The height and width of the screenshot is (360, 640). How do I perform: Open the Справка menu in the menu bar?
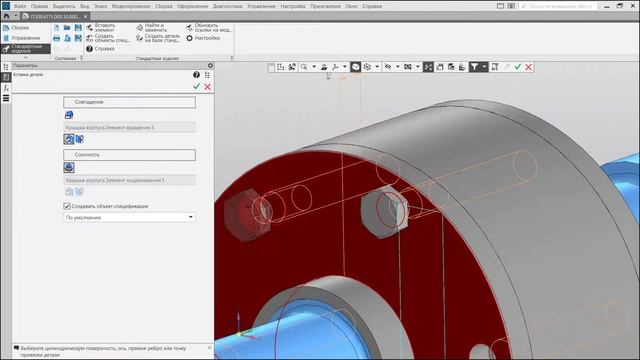pyautogui.click(x=372, y=6)
